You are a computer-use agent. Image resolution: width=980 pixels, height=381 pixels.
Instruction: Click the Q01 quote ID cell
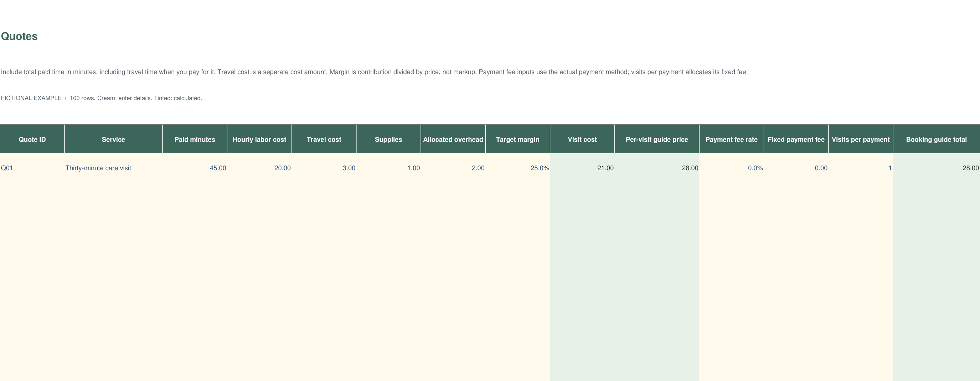[x=32, y=168]
